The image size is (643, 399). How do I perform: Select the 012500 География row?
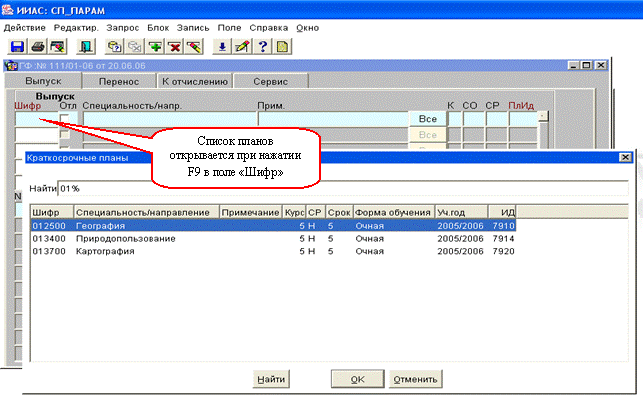tap(273, 226)
